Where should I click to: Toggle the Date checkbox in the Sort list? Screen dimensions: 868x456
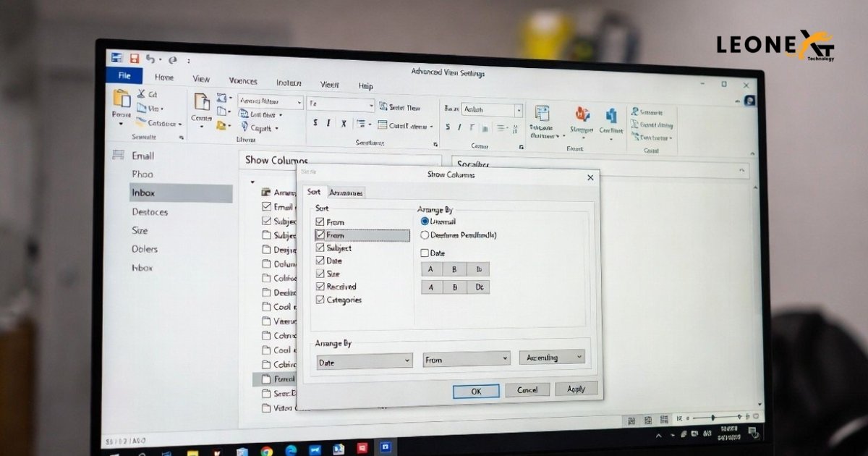pyautogui.click(x=320, y=261)
